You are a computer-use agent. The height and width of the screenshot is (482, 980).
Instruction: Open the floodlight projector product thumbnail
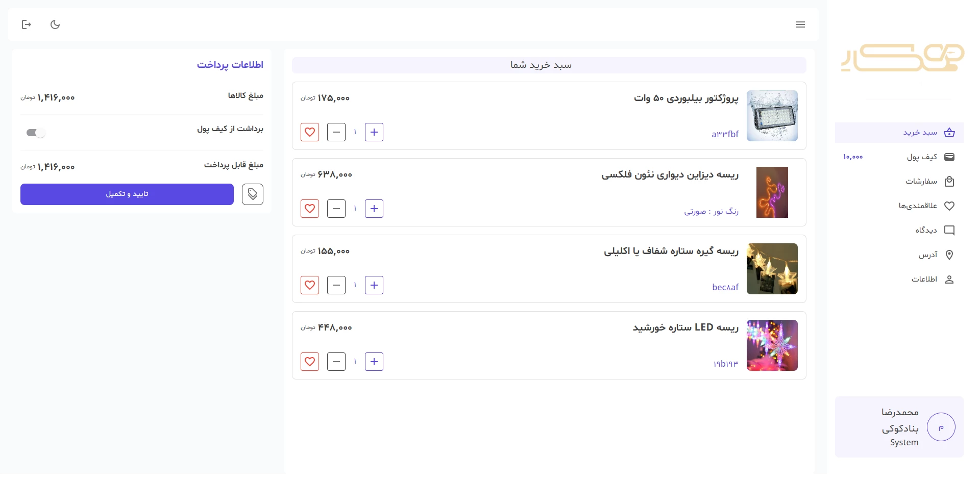tap(772, 116)
